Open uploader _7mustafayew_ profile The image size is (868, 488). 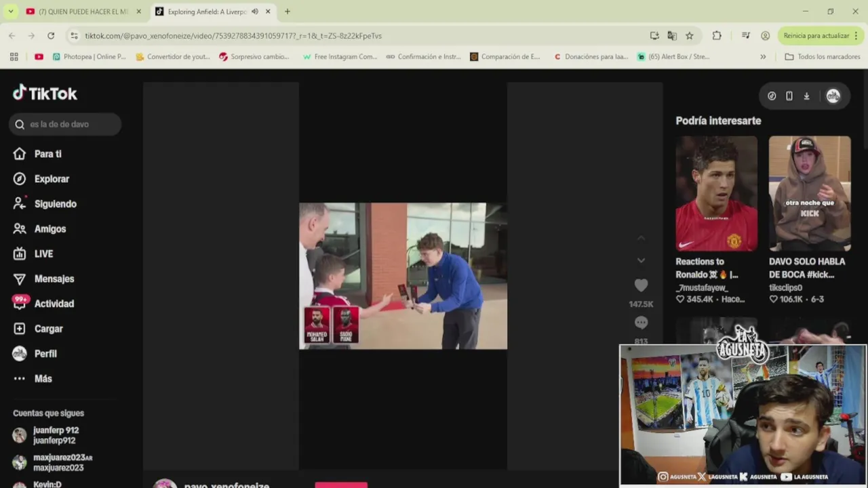click(x=701, y=287)
